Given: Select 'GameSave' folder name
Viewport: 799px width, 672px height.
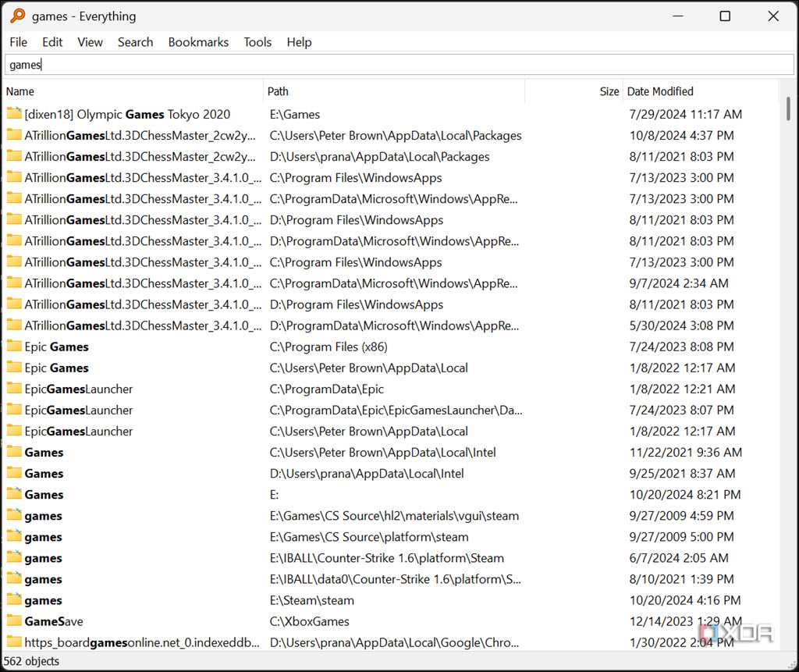Looking at the screenshot, I should pyautogui.click(x=54, y=621).
